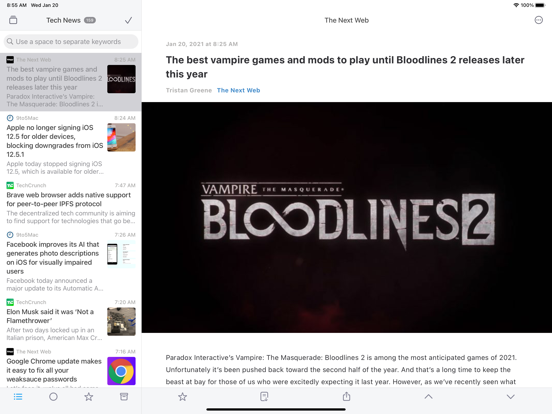Image resolution: width=552 pixels, height=414 pixels.
Task: Tap TechCrunch icon on Brave article
Action: click(x=10, y=185)
